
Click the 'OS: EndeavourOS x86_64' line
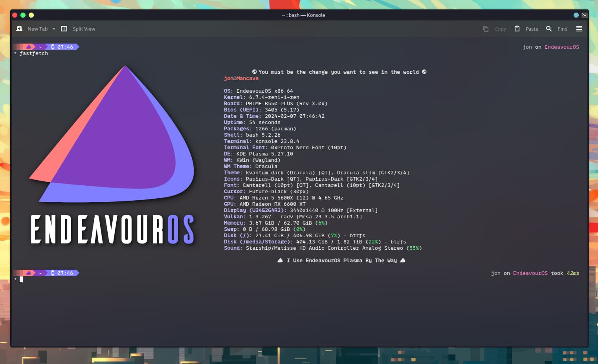click(259, 91)
